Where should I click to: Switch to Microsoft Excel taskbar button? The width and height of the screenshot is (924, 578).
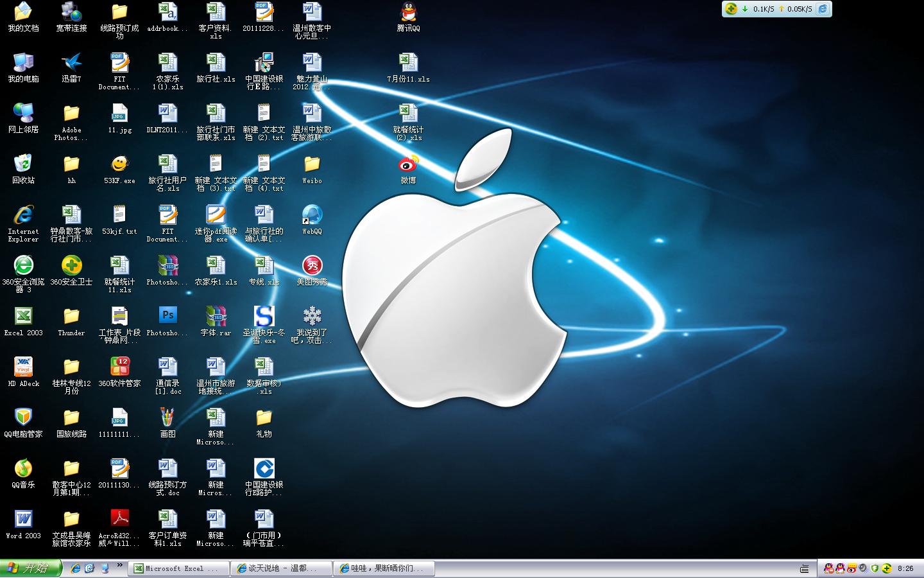180,568
